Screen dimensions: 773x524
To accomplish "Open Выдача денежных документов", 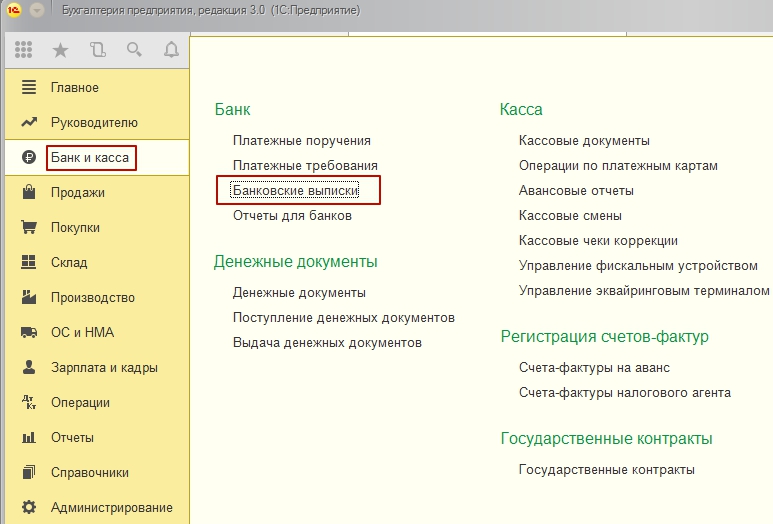I will tap(327, 343).
